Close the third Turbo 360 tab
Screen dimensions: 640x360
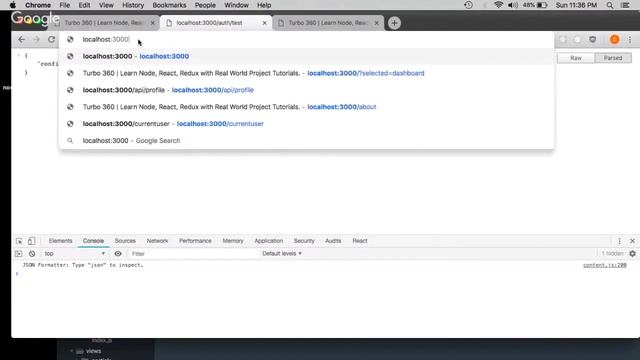coord(376,23)
